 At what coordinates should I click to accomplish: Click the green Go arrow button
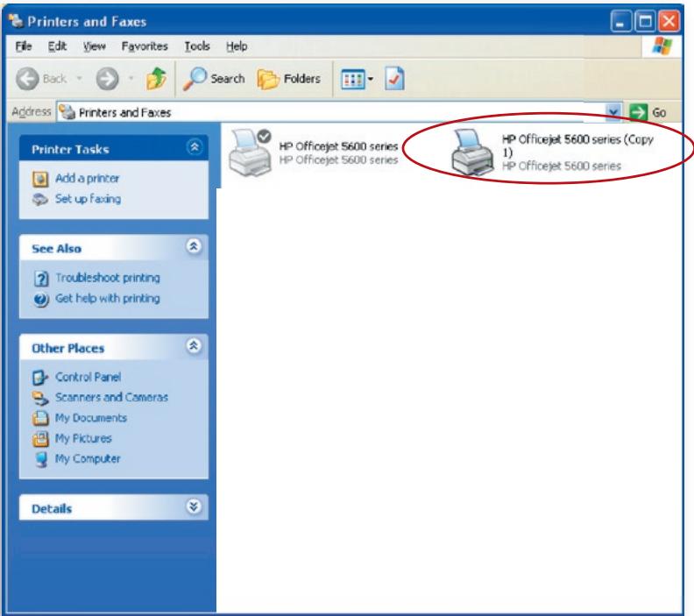[x=638, y=112]
